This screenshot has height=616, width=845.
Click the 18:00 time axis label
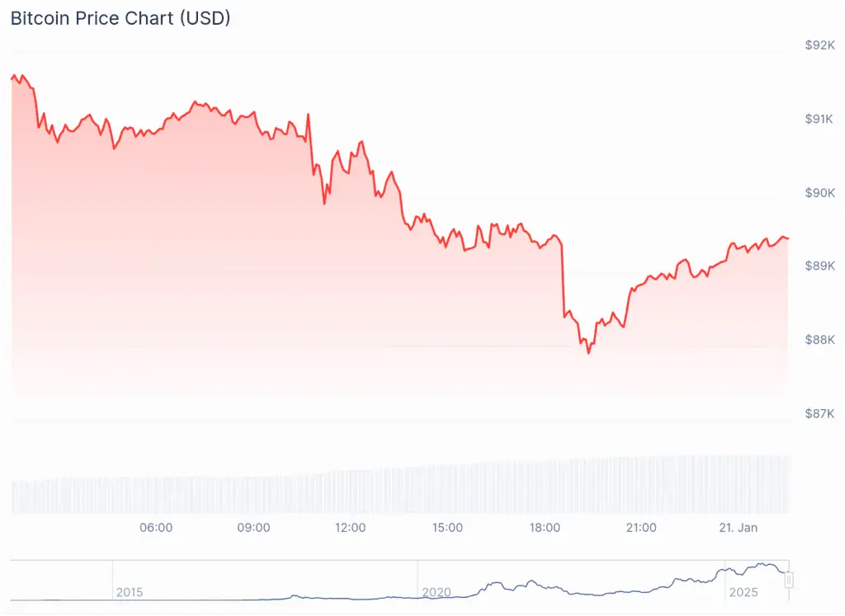click(x=545, y=528)
